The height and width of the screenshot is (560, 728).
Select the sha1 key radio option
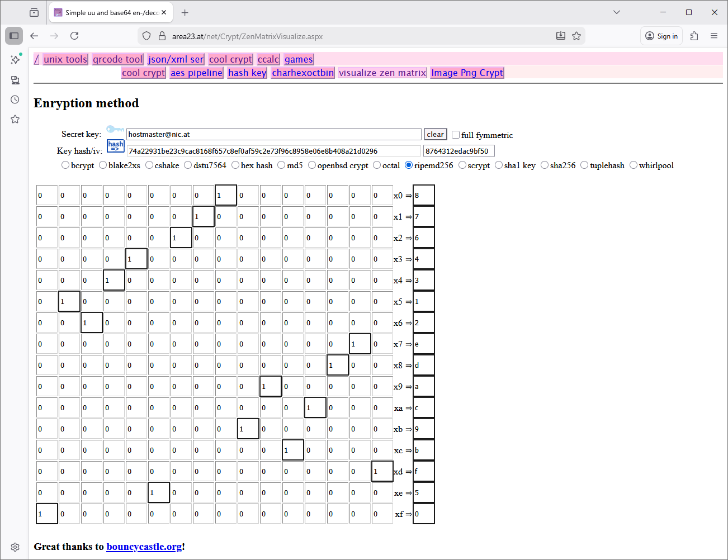point(499,165)
